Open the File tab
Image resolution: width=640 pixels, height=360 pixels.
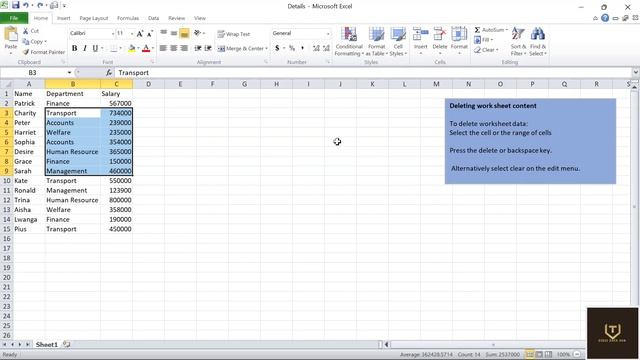[14, 18]
